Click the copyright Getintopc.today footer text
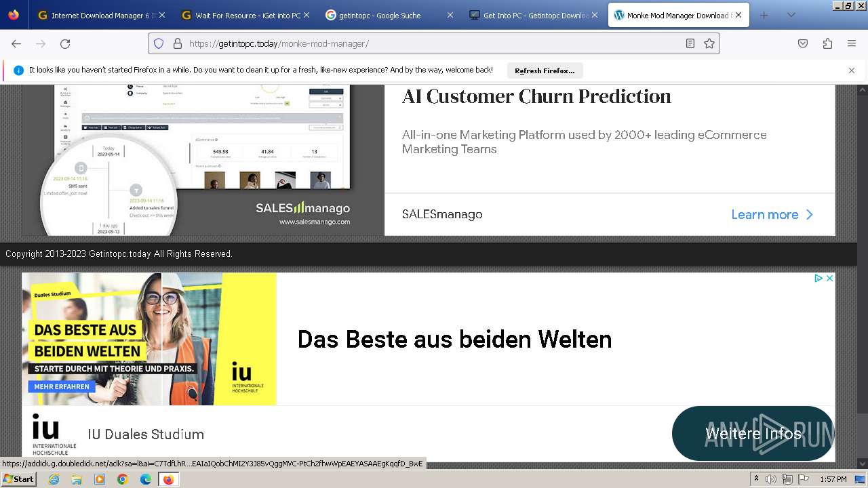 click(x=119, y=254)
